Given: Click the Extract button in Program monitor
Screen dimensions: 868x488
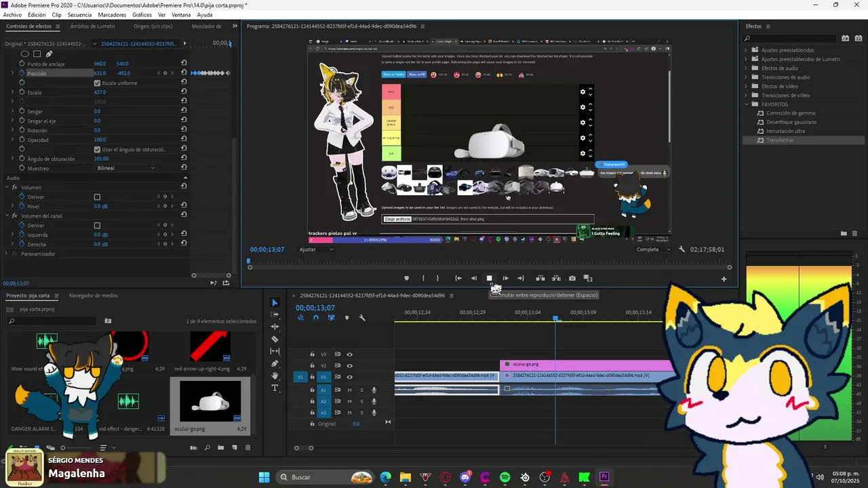Looking at the screenshot, I should pos(556,278).
